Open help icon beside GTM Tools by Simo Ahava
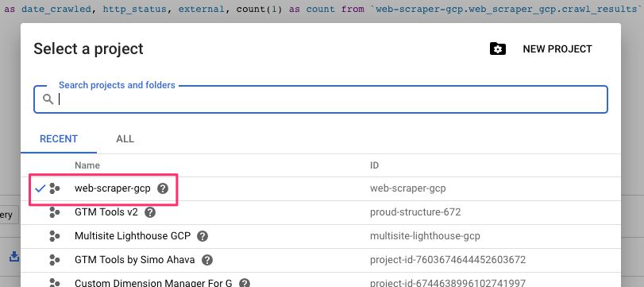This screenshot has height=287, width=644. [207, 260]
